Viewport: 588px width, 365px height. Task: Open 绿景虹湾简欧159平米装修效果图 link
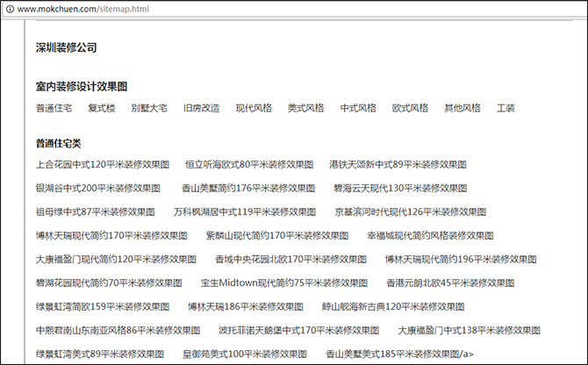click(103, 306)
